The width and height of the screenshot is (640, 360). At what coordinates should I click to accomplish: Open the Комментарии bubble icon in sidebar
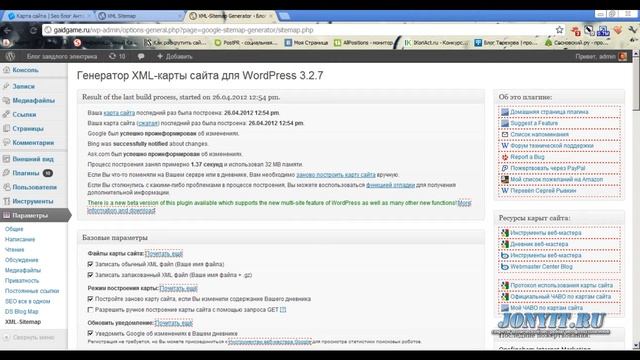coord(6,143)
